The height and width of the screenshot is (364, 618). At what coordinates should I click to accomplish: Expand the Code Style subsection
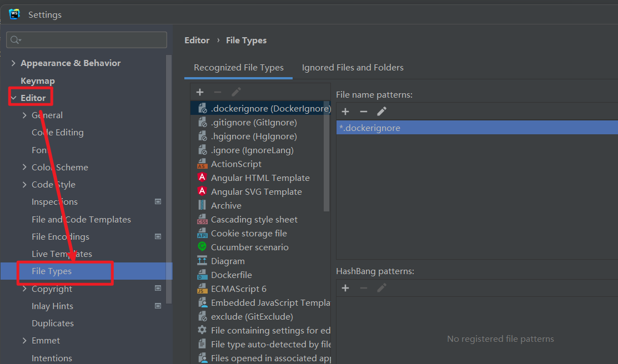point(24,184)
